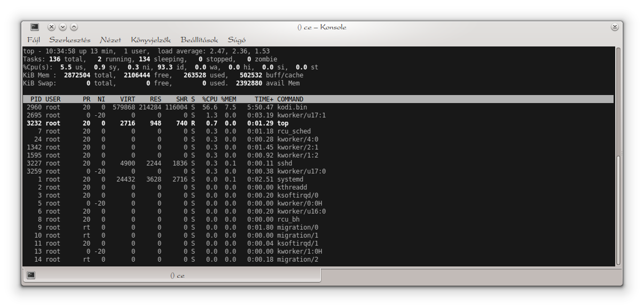Click the RES column header

(155, 99)
